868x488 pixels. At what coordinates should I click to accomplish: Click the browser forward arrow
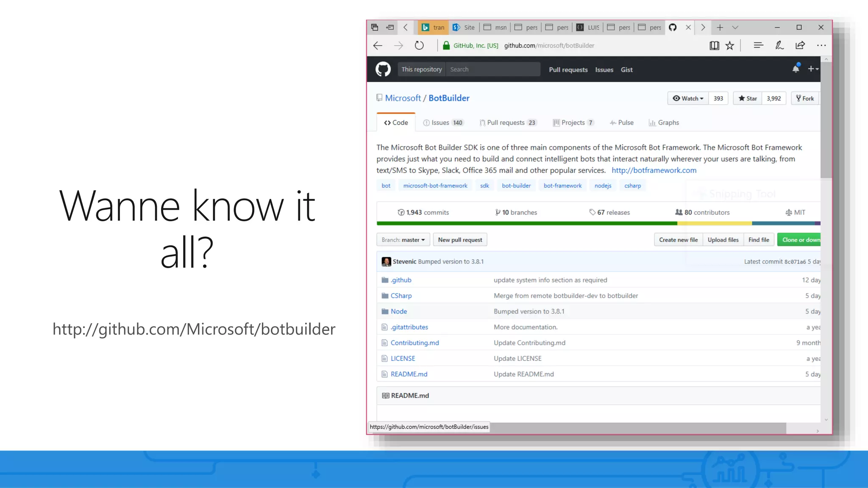tap(398, 45)
